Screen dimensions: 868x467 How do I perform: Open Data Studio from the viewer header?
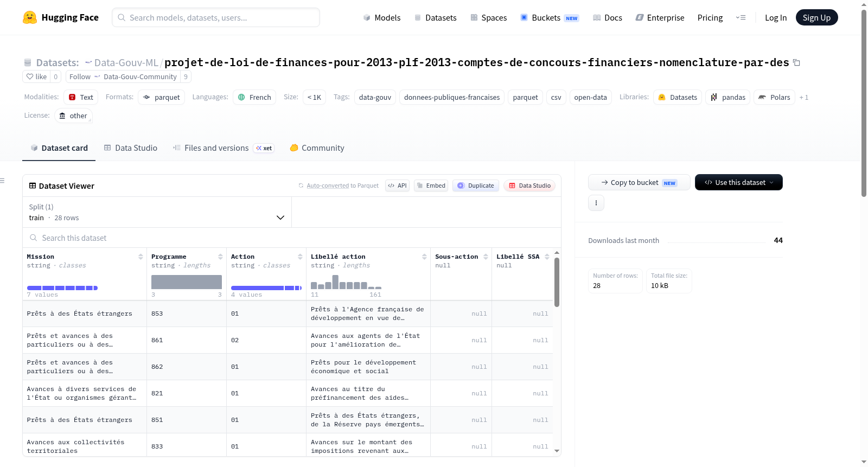[x=529, y=185]
